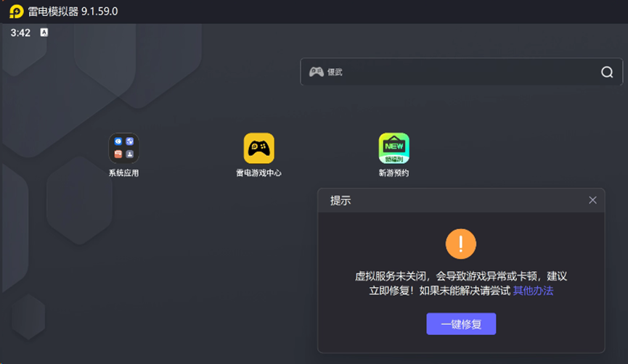Image resolution: width=628 pixels, height=364 pixels.
Task: Open the 系统应用 folder icon
Action: pyautogui.click(x=123, y=149)
